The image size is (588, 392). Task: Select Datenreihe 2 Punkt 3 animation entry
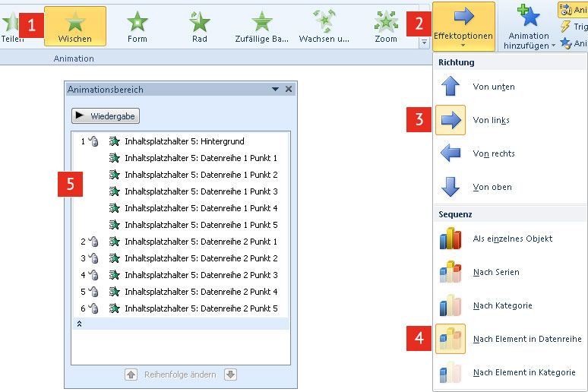click(x=201, y=275)
